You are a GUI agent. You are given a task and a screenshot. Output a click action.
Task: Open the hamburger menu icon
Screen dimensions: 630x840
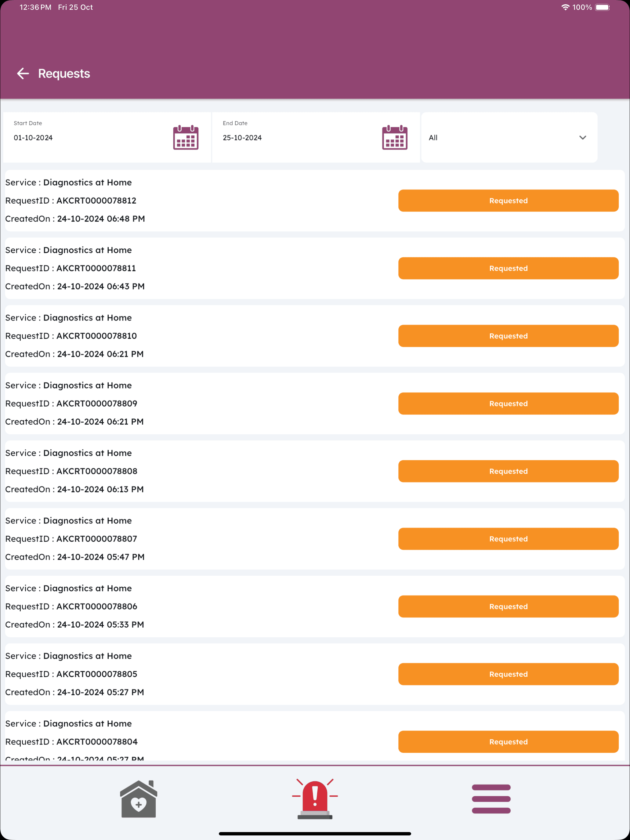(x=491, y=799)
